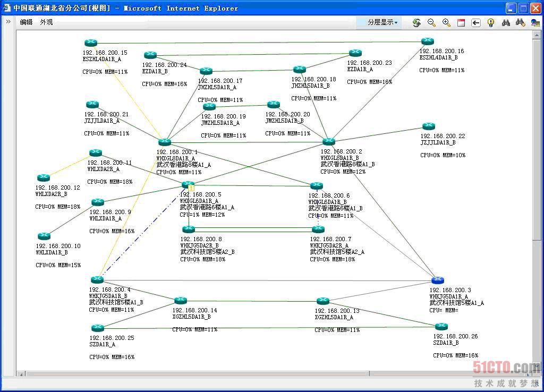
Task: Select router icon for 192.168.200.9 WHLXDA1R_A
Action: tap(98, 202)
